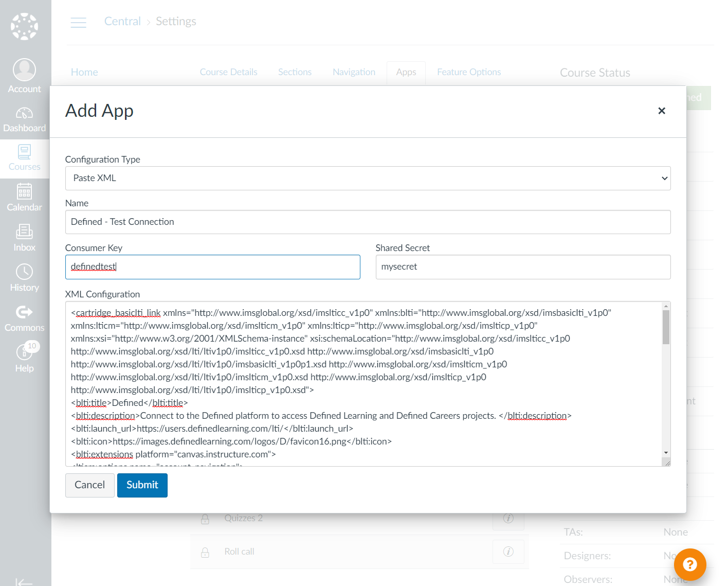Click the Consumer Key label
The height and width of the screenshot is (586, 728).
tap(94, 248)
